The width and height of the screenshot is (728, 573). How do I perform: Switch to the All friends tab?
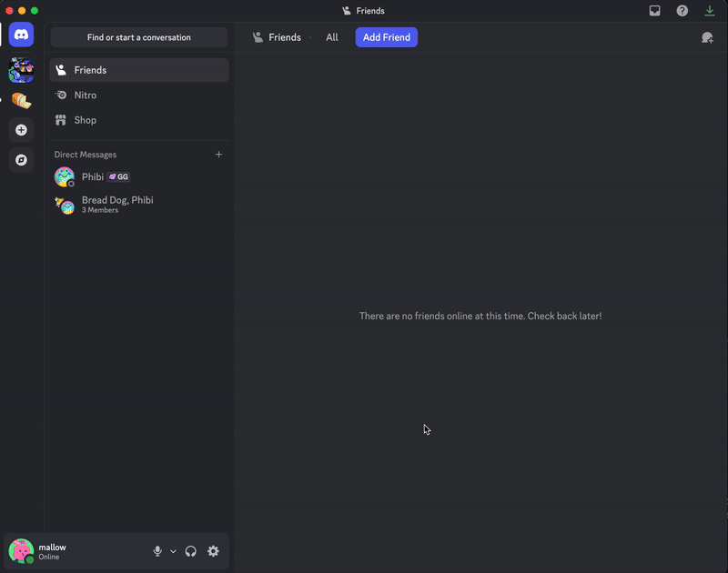tap(332, 37)
